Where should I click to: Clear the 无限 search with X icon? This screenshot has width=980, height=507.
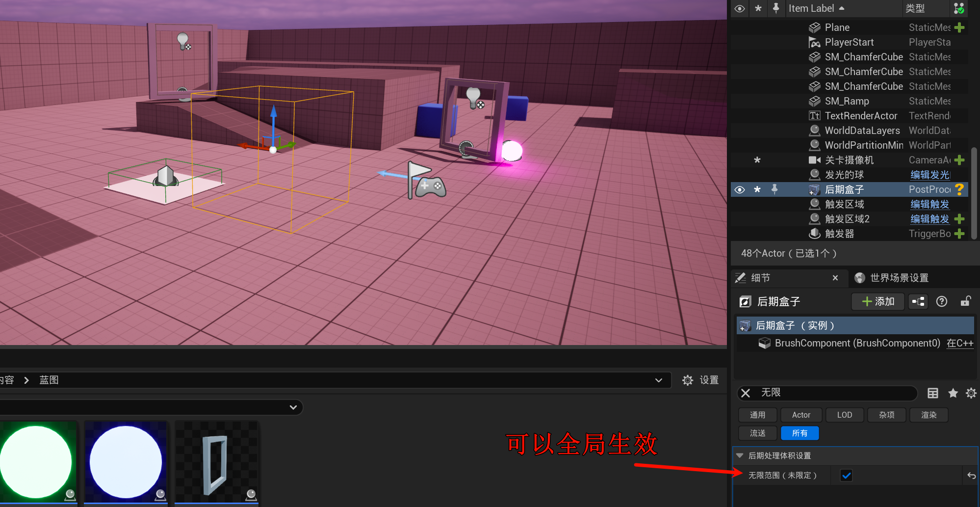coord(746,393)
